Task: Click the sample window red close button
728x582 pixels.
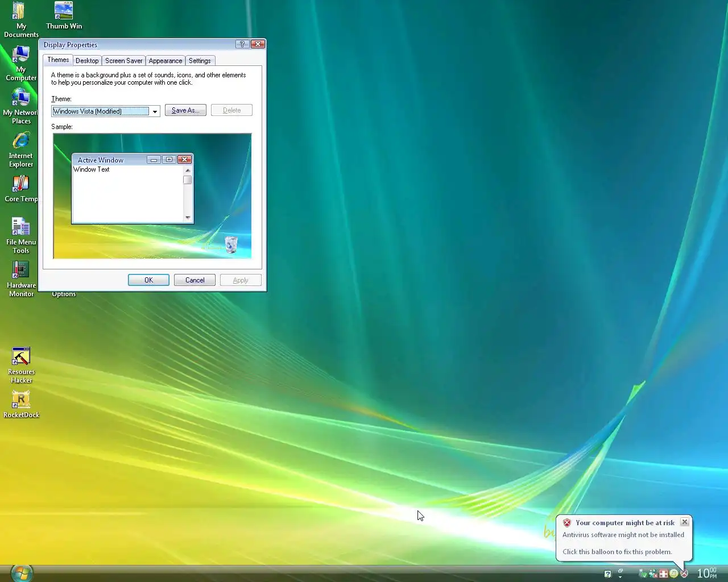Action: tap(184, 160)
